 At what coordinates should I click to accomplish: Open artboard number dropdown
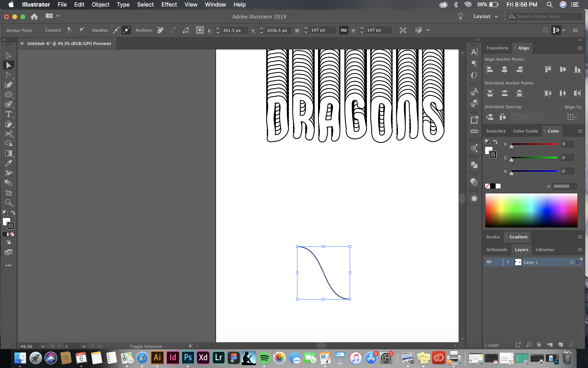pyautogui.click(x=84, y=346)
